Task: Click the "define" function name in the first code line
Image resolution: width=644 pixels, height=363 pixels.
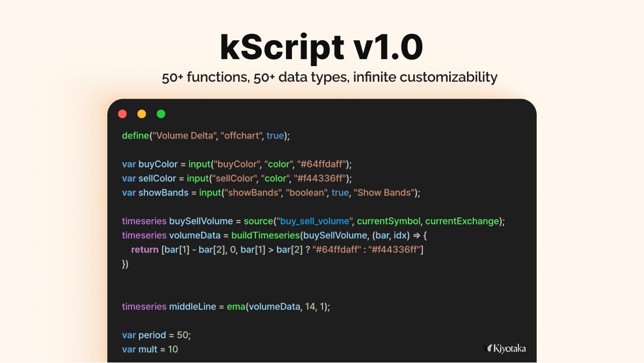Action: tap(135, 136)
